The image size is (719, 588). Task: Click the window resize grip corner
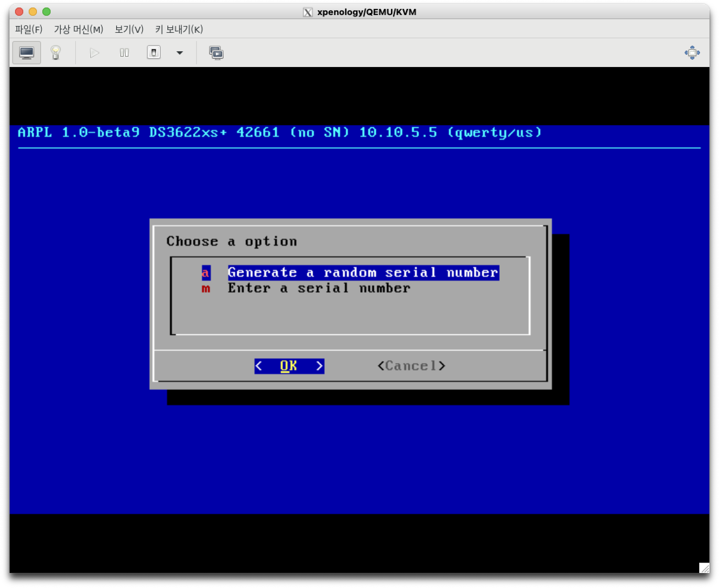704,568
